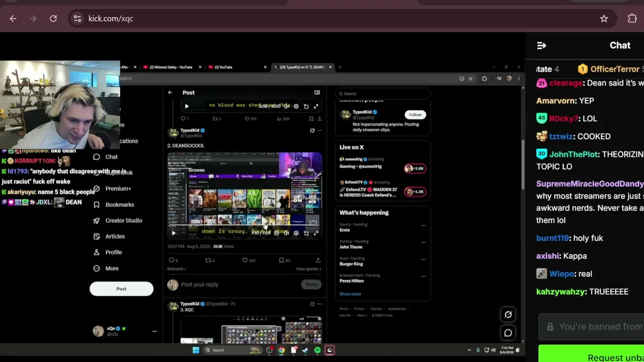Screen dimensions: 644x362
Task: Open a new tab in the streamed browser
Action: click(340, 67)
